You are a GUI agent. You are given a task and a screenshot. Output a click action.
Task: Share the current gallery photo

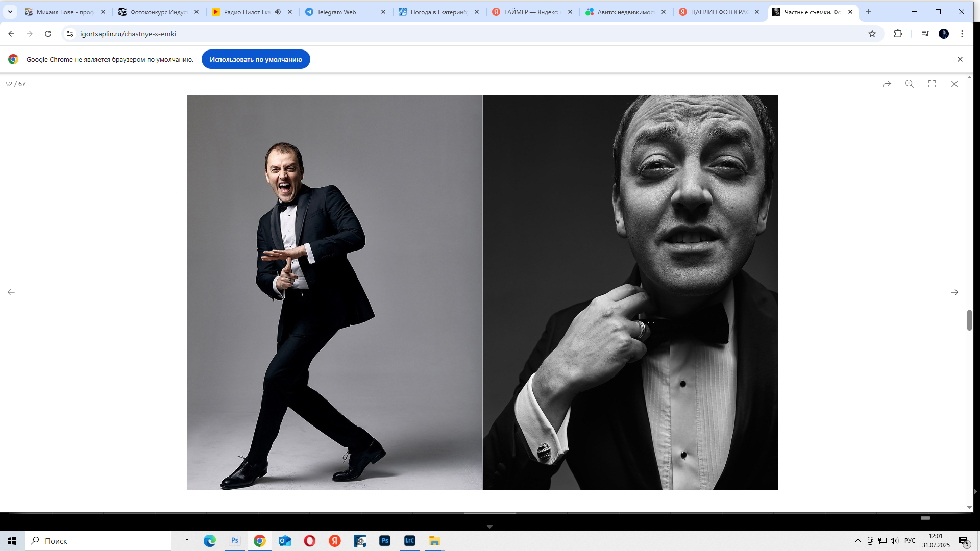(x=887, y=84)
